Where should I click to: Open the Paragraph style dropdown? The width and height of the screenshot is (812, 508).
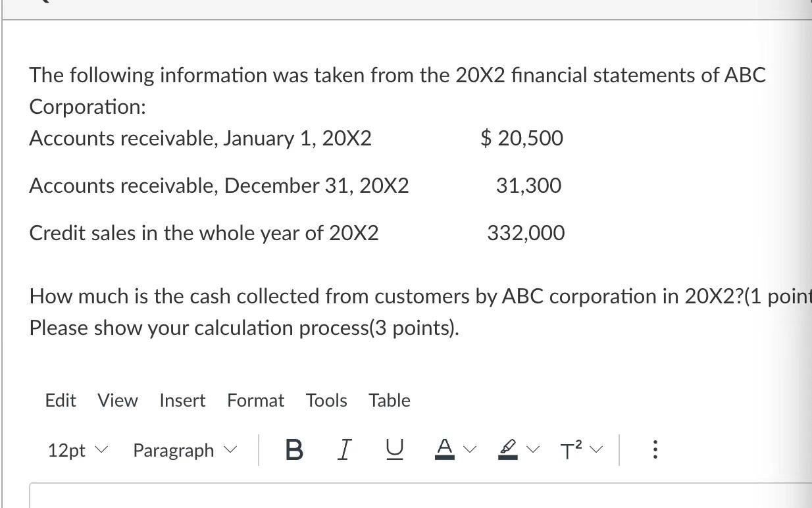184,450
